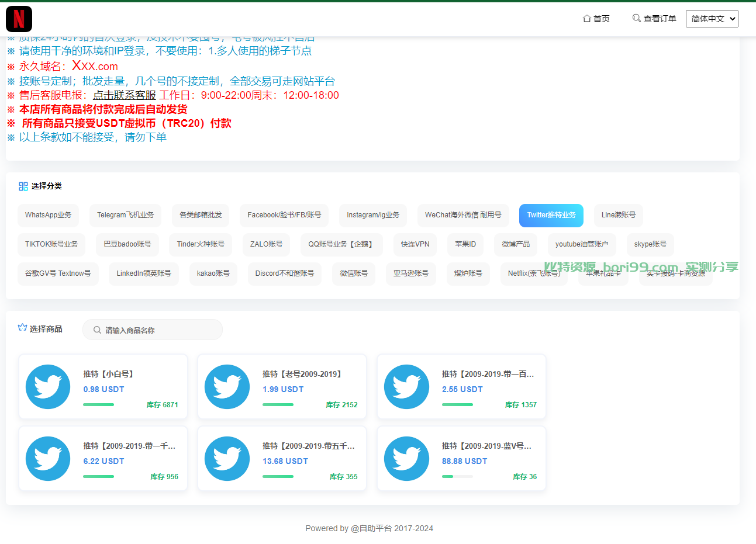This screenshot has width=756, height=544.
Task: Click the 请输入商品名称 search field
Action: [153, 330]
